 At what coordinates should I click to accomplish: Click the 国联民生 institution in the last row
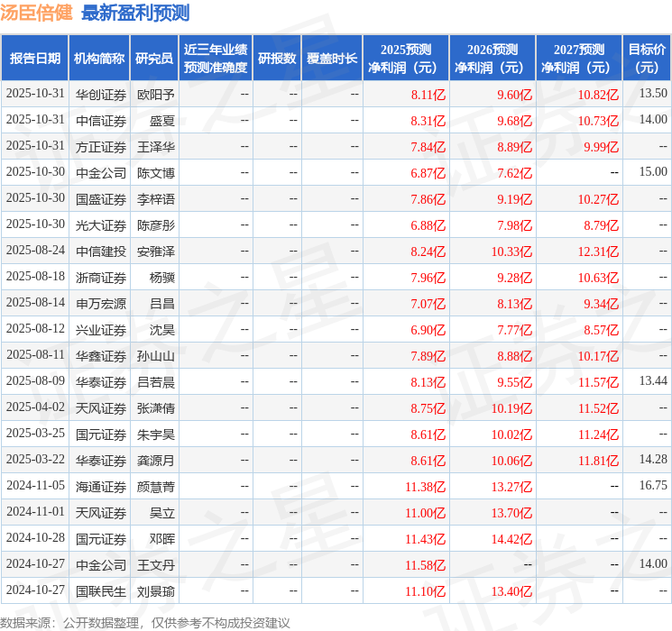[100, 591]
